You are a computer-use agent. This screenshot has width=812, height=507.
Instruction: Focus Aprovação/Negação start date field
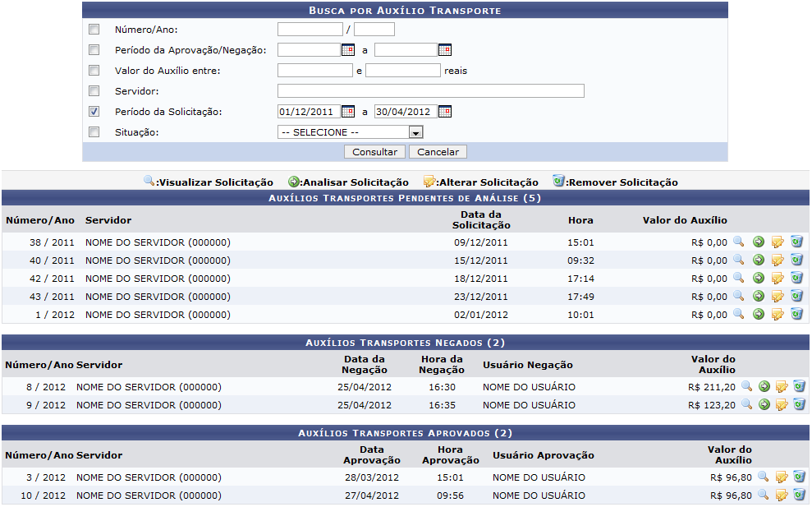(310, 50)
